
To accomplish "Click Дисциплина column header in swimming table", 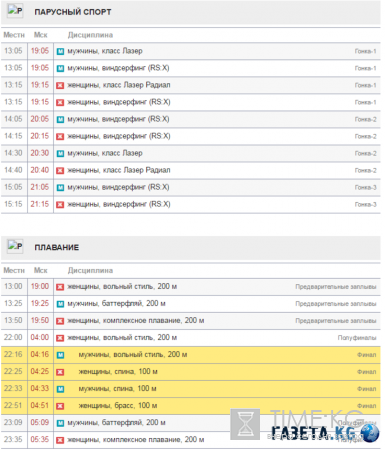I will click(x=90, y=270).
